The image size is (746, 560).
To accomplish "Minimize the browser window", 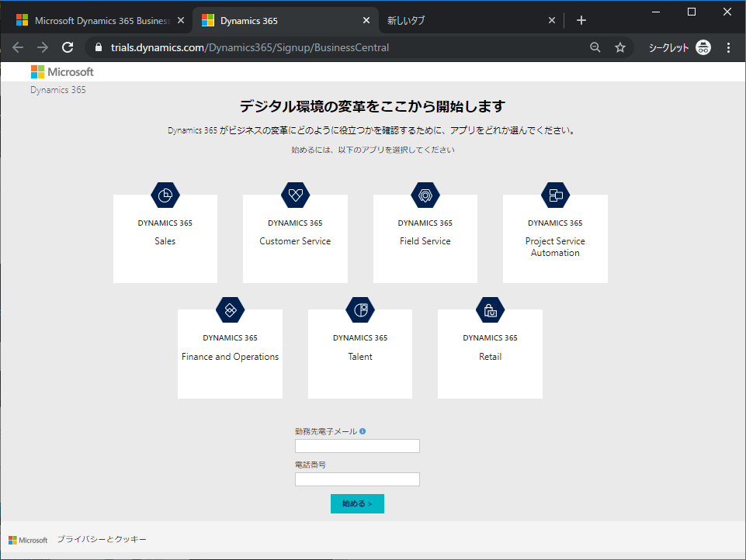I will tap(656, 12).
